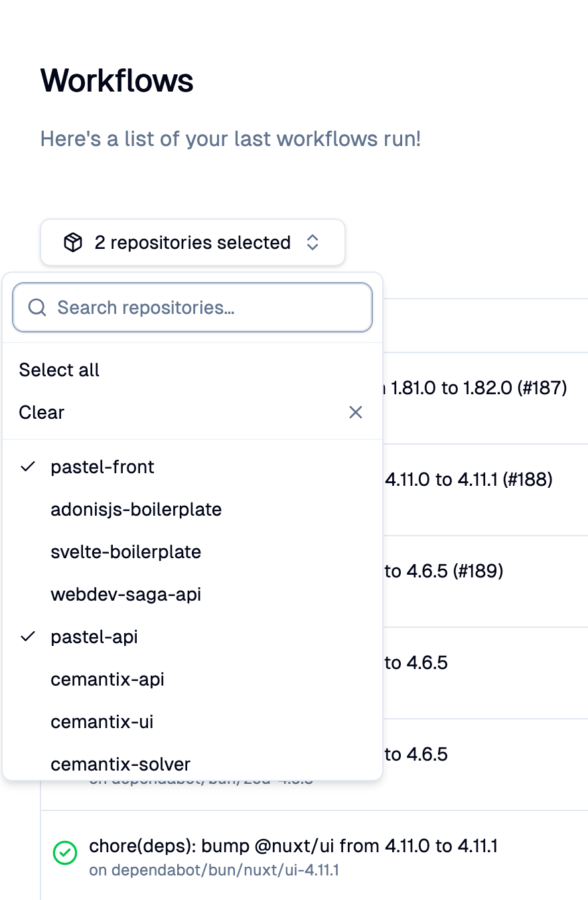This screenshot has height=900, width=588.
Task: Open workflow bump @nuxt/ui 4.11.0 to 4.11.1
Action: click(293, 846)
